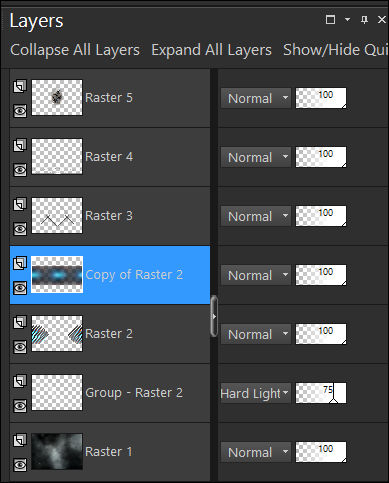Click the layer type icon for Raster 1
This screenshot has height=483, width=389.
[x=20, y=440]
